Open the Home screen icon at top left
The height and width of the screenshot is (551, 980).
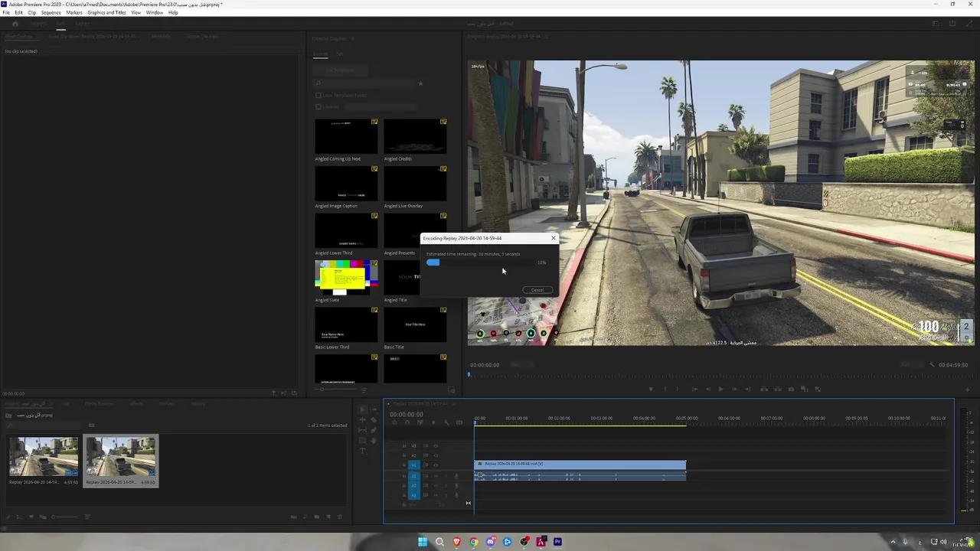(15, 24)
